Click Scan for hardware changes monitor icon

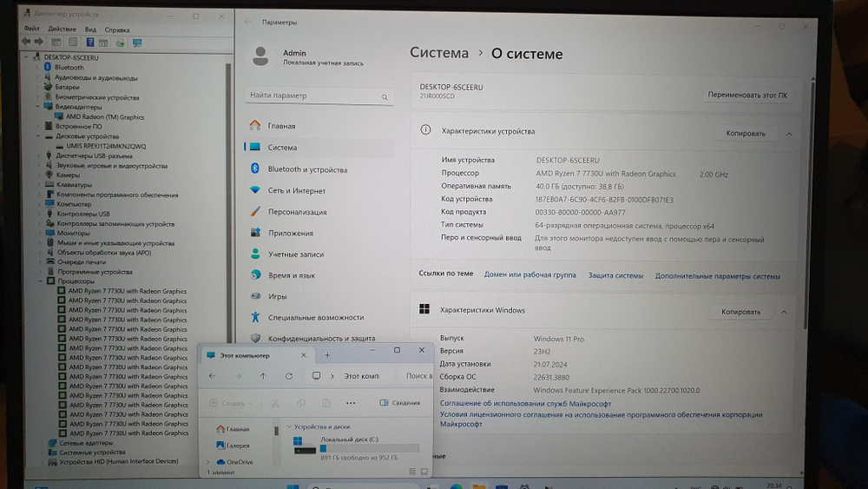pyautogui.click(x=137, y=43)
